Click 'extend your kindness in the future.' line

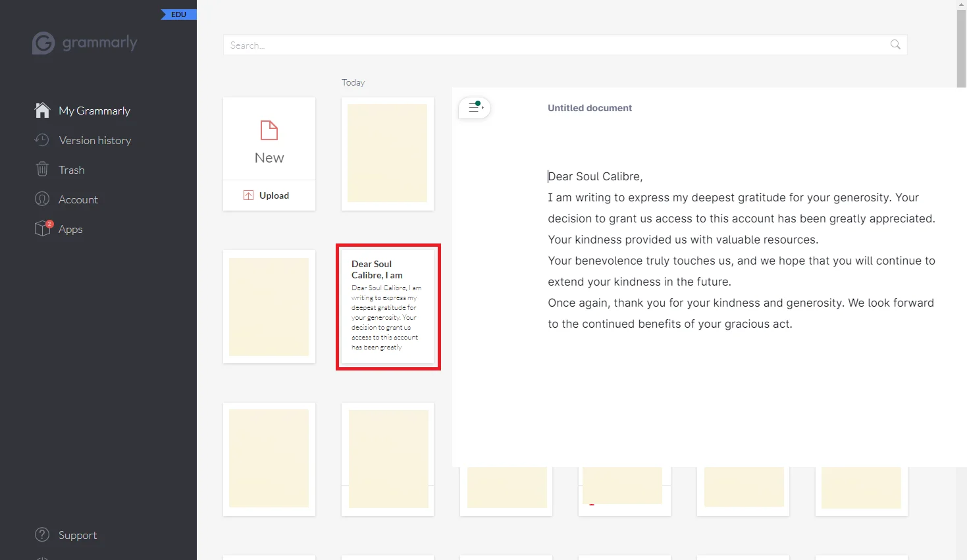[639, 282]
